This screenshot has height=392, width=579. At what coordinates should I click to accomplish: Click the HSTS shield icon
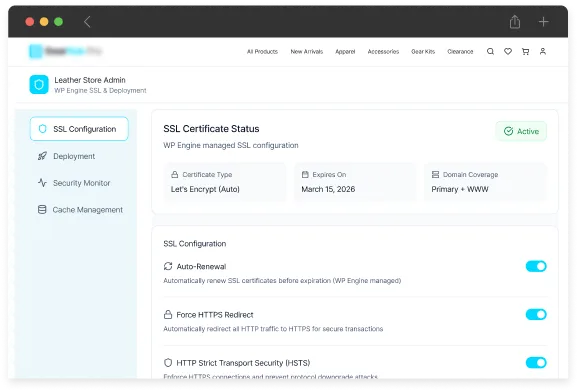(x=168, y=363)
